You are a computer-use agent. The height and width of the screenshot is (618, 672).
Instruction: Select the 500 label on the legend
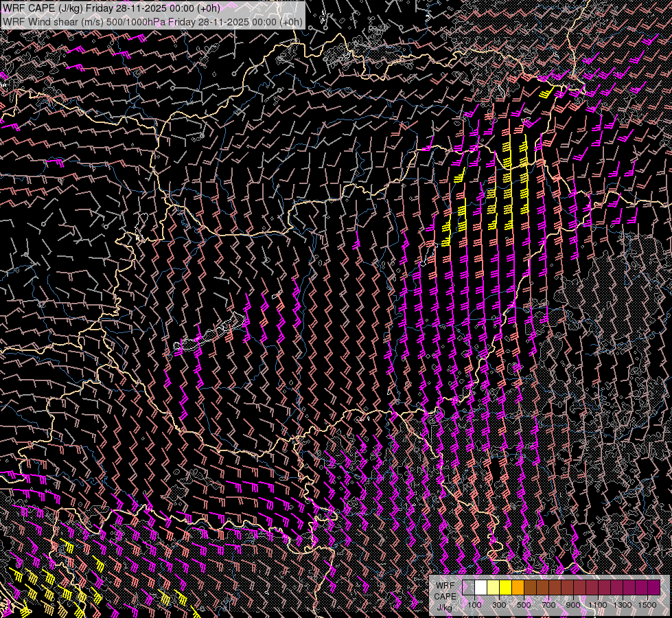click(524, 605)
